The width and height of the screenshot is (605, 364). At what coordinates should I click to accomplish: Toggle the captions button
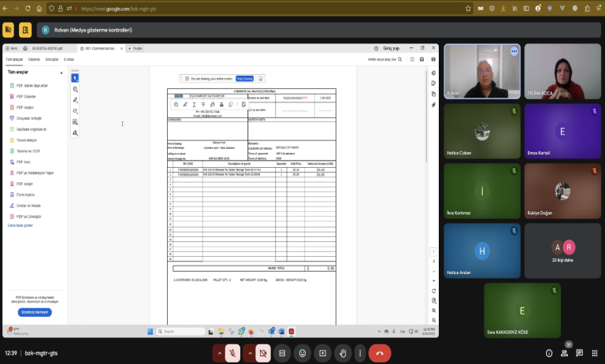282,353
